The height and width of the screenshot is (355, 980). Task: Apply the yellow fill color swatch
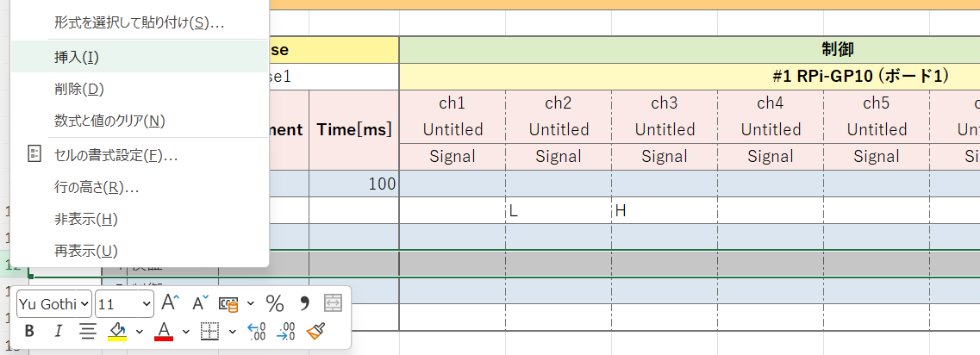pos(117,331)
